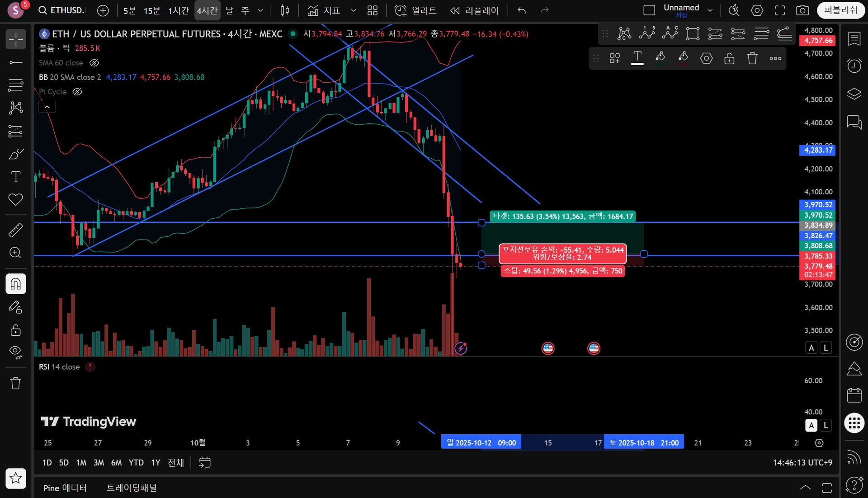Collapse the indicator legend chevron
This screenshot has height=498, width=868.
point(47,107)
